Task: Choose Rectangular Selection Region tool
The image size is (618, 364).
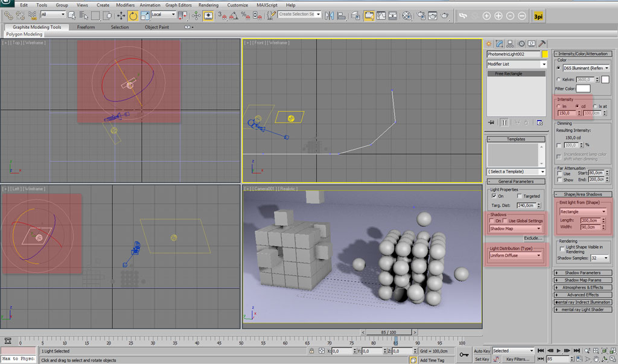Action: (95, 16)
